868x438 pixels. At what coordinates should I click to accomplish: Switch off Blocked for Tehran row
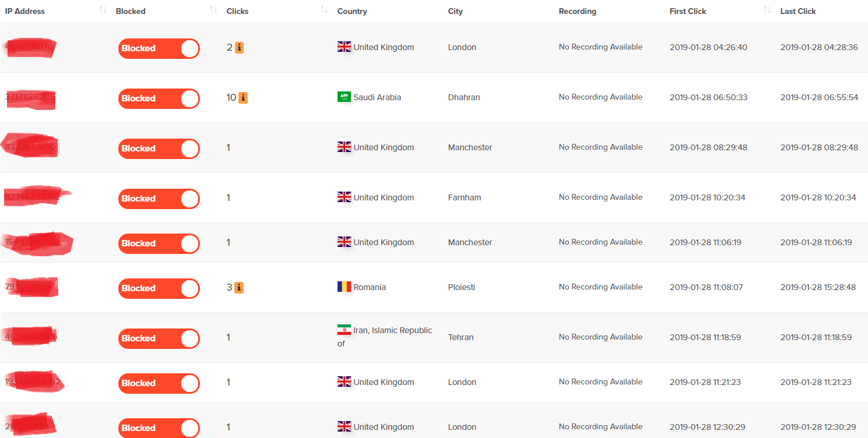[159, 338]
